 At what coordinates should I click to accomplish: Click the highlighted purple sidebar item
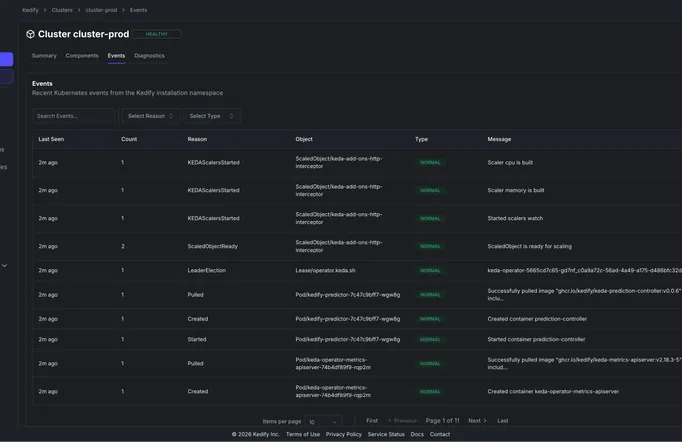[x=7, y=59]
